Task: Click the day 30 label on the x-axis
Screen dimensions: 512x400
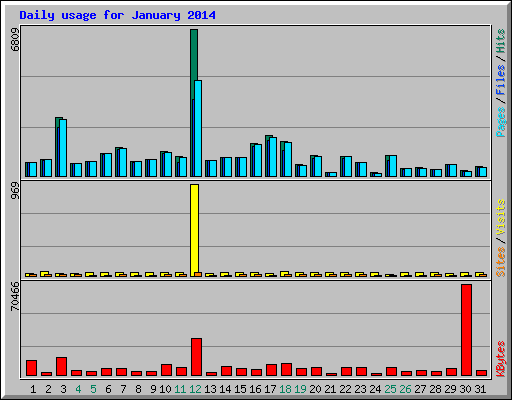Action: pos(465,389)
